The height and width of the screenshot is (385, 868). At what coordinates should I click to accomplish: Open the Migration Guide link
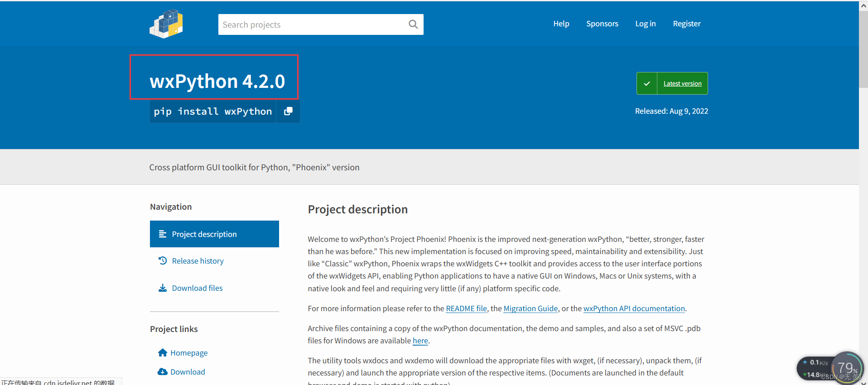click(x=530, y=308)
